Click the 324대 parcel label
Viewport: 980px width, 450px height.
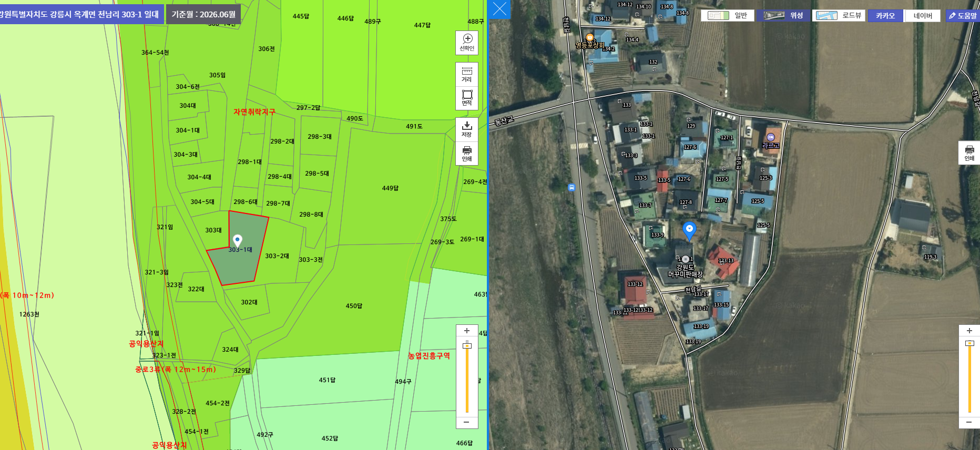(230, 350)
